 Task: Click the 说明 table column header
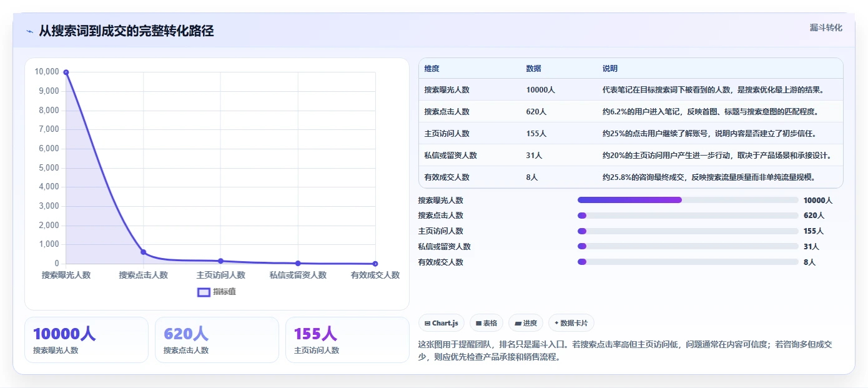610,69
